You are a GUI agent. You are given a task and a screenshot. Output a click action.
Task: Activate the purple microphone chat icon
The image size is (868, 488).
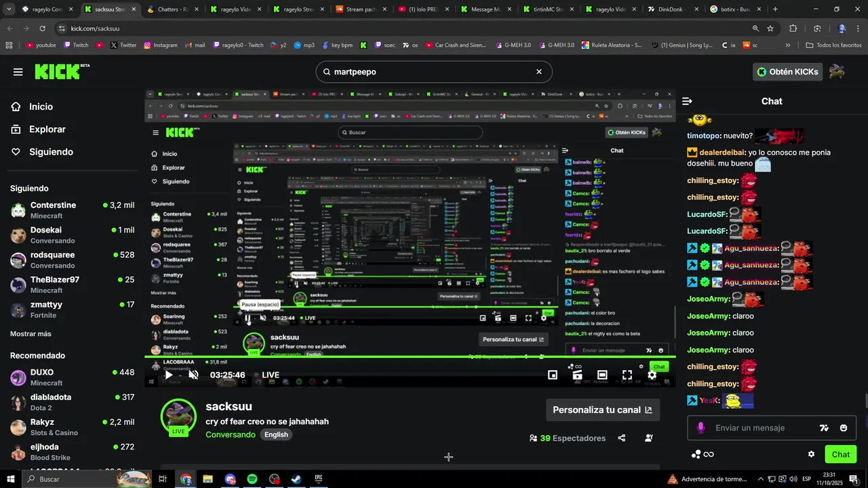(x=701, y=428)
